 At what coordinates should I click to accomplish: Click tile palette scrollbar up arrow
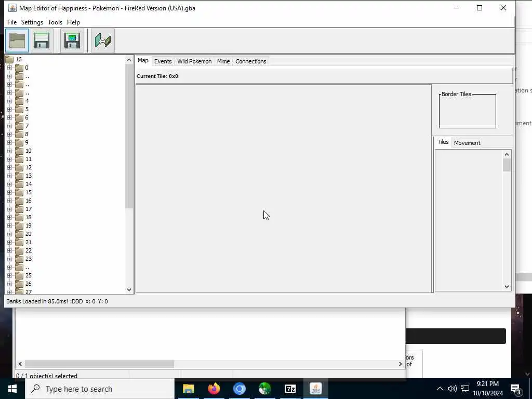[507, 154]
